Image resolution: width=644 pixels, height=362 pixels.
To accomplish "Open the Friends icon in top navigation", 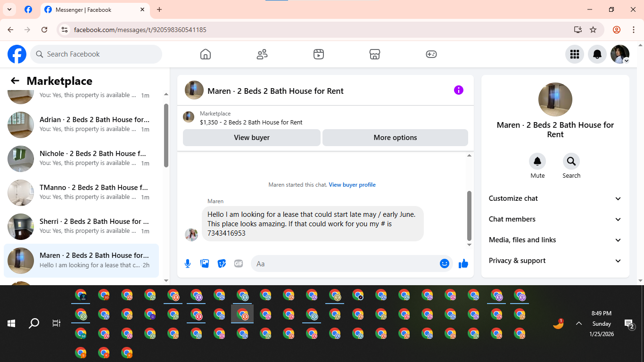I will 262,54.
